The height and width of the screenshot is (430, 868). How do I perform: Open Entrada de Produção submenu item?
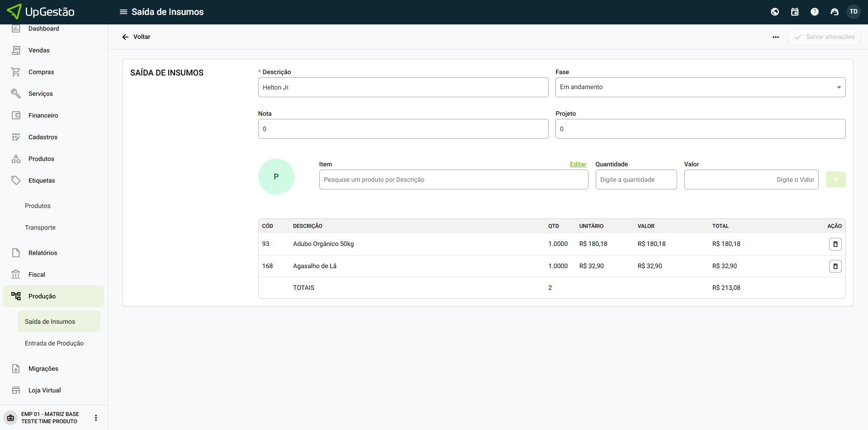[x=54, y=343]
